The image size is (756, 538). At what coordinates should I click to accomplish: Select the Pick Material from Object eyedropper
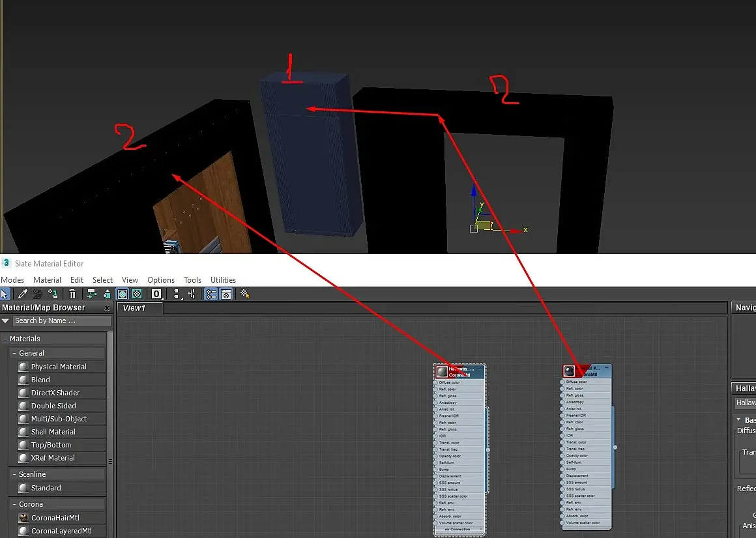click(x=22, y=294)
